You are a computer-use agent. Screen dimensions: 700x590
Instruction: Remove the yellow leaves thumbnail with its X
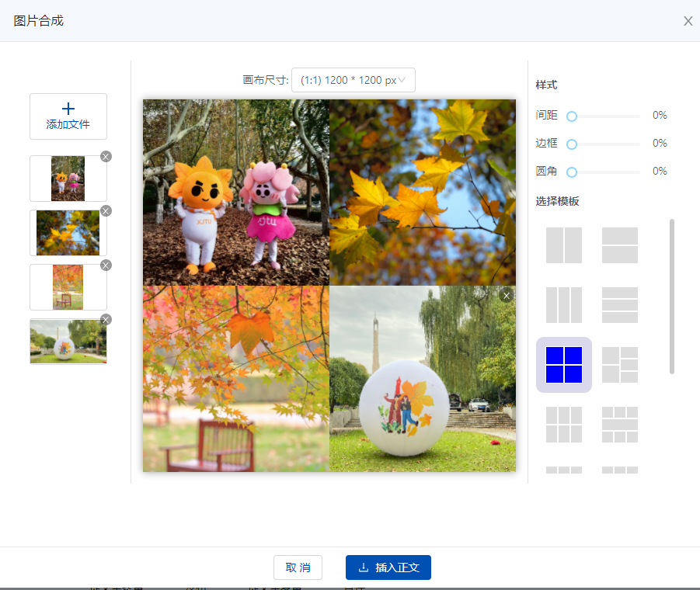tap(106, 211)
